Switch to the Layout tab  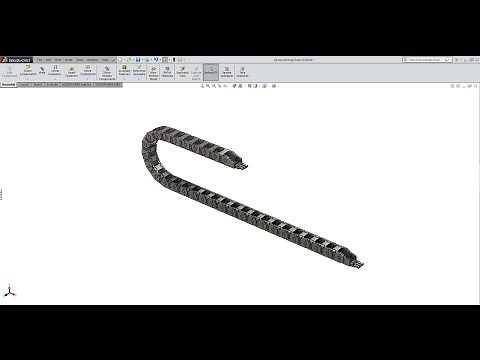24,85
